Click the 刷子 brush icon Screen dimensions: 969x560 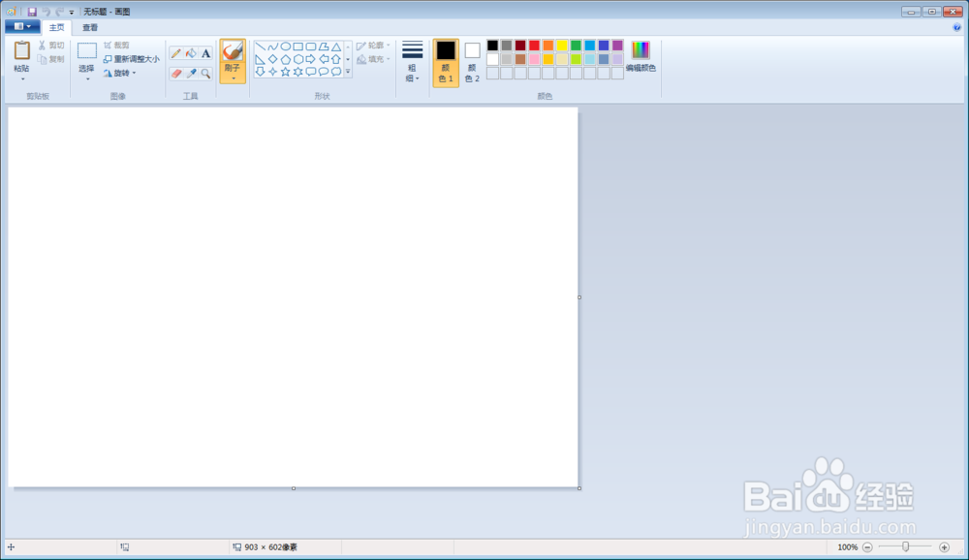[x=233, y=50]
